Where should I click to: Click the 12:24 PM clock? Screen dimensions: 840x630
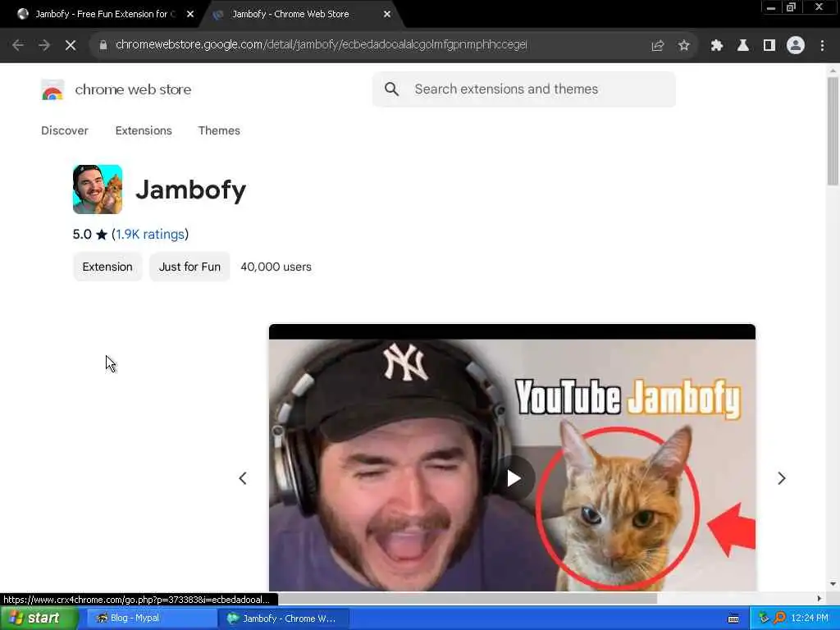[x=810, y=619]
